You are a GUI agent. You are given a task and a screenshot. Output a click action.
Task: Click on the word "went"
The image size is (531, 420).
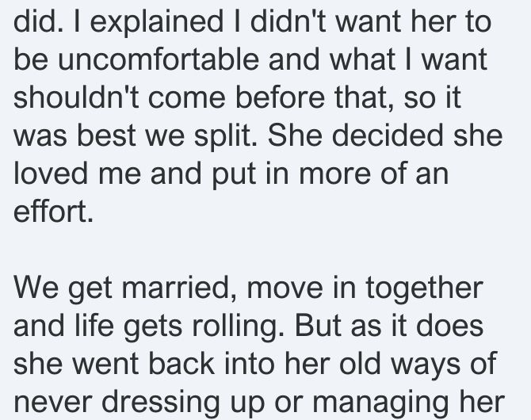(x=105, y=365)
